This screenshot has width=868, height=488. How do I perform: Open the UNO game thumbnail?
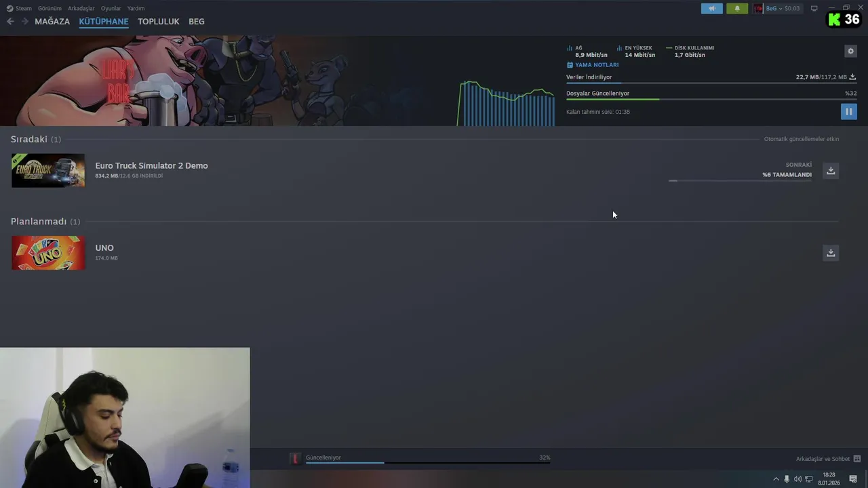tap(48, 253)
